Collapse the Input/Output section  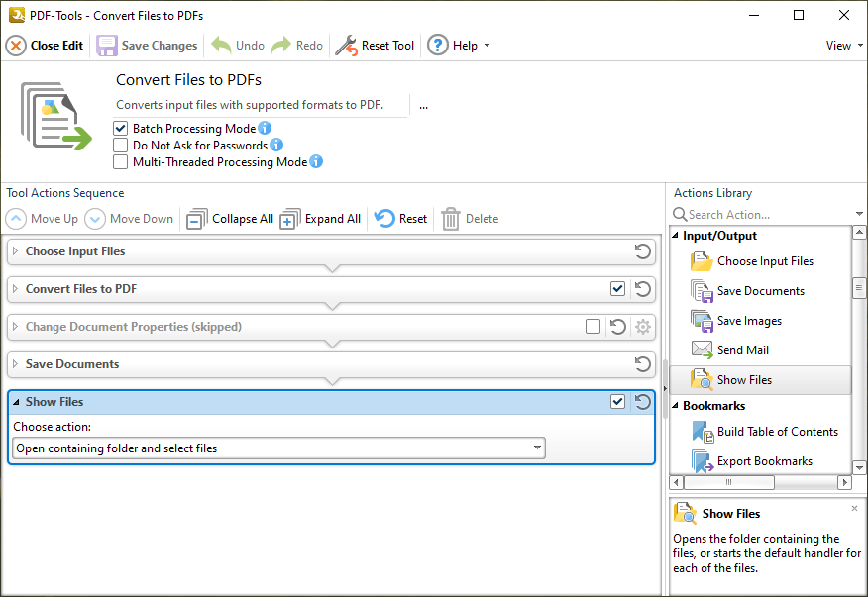[675, 236]
